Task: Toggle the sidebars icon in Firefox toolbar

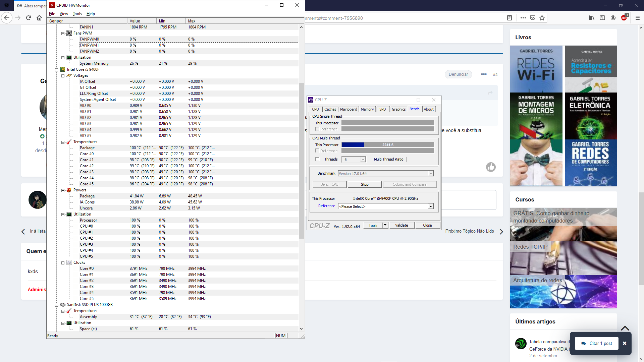Action: coord(602,18)
